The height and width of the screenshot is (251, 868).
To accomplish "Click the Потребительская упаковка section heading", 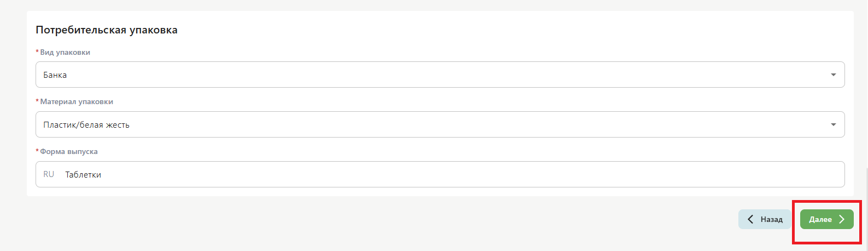I will 107,30.
